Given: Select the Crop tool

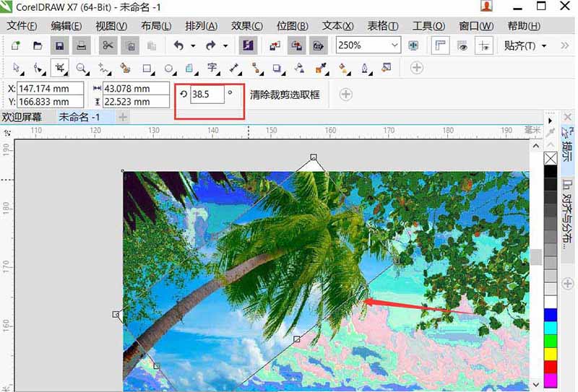Looking at the screenshot, I should 60,68.
